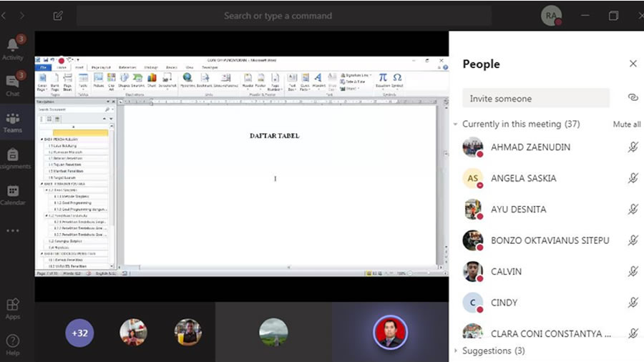The width and height of the screenshot is (644, 362).
Task: Go to Teams in left sidebar
Action: pyautogui.click(x=13, y=122)
